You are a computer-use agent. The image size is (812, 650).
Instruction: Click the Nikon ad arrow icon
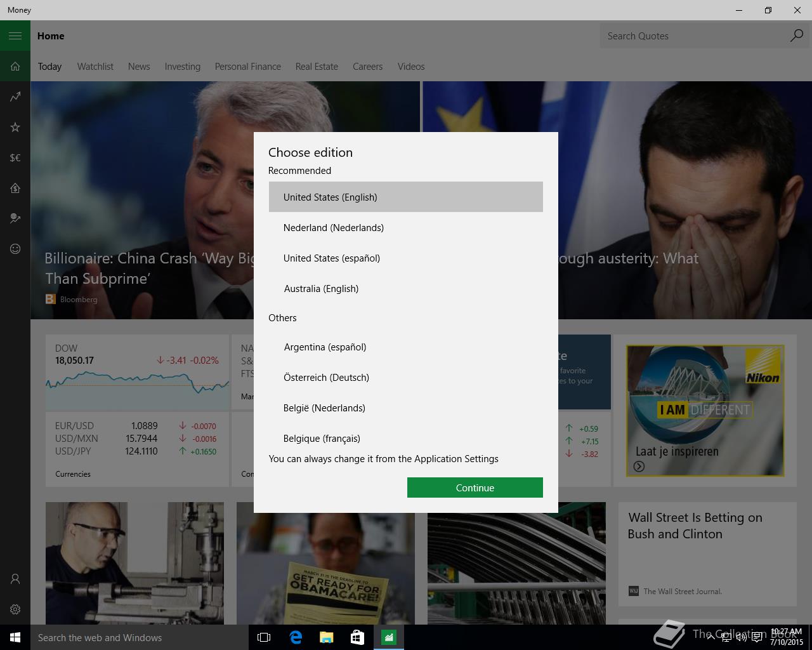[639, 467]
